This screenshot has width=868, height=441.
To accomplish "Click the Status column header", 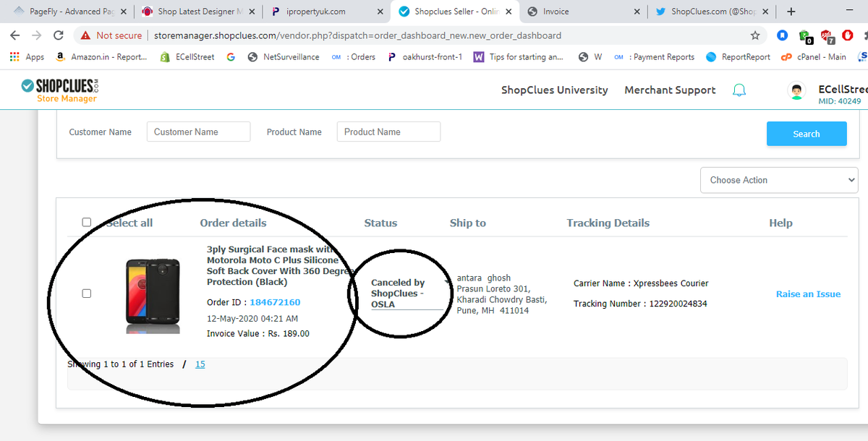I will click(x=380, y=223).
